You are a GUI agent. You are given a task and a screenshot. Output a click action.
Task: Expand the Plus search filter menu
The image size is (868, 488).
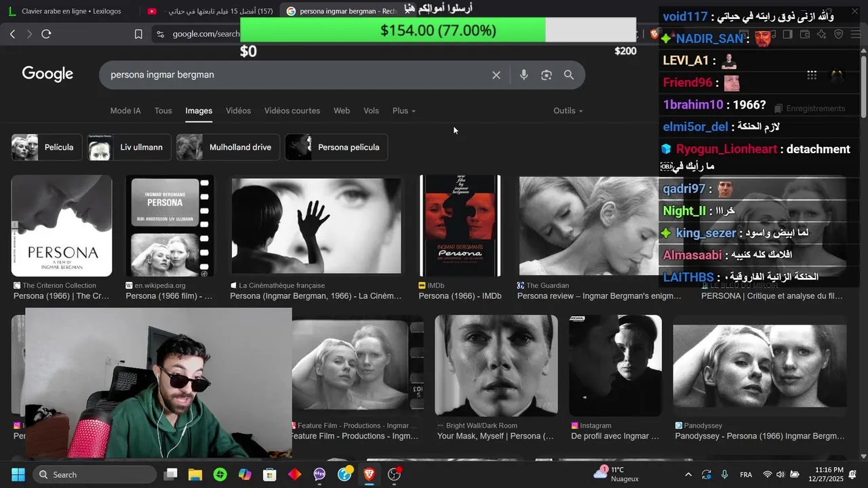tap(404, 110)
